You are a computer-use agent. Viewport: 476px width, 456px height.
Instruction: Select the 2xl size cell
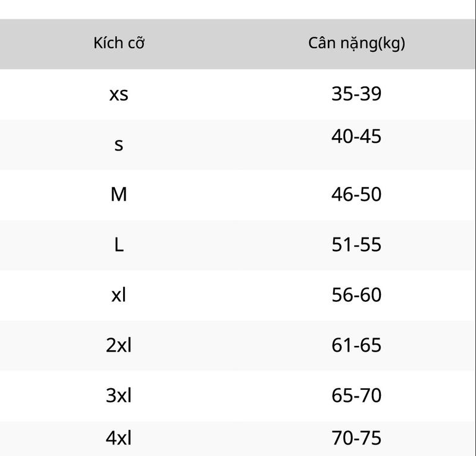[118, 345]
